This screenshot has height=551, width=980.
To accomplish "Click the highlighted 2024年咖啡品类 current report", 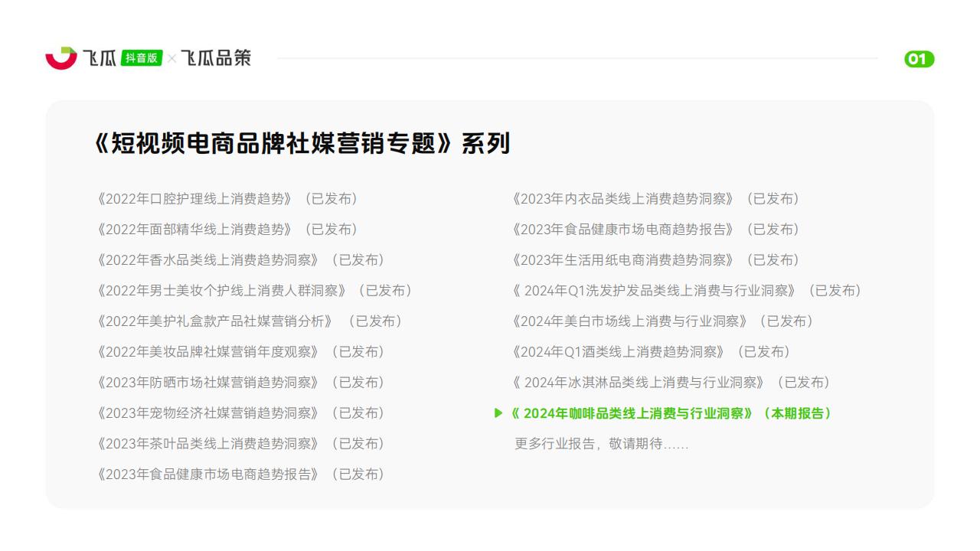I will (671, 413).
